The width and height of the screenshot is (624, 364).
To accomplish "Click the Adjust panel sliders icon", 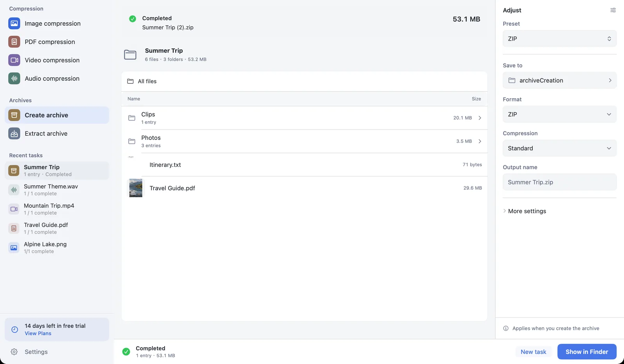I will coord(613,10).
